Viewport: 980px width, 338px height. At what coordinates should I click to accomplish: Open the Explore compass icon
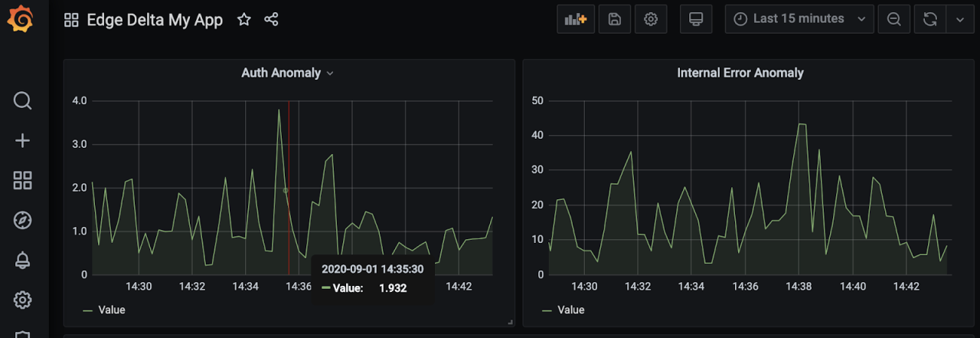pyautogui.click(x=22, y=221)
